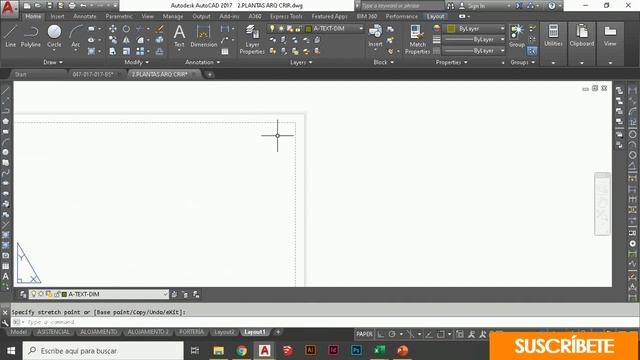
Task: Switch to the Insert ribbon tab
Action: point(57,16)
